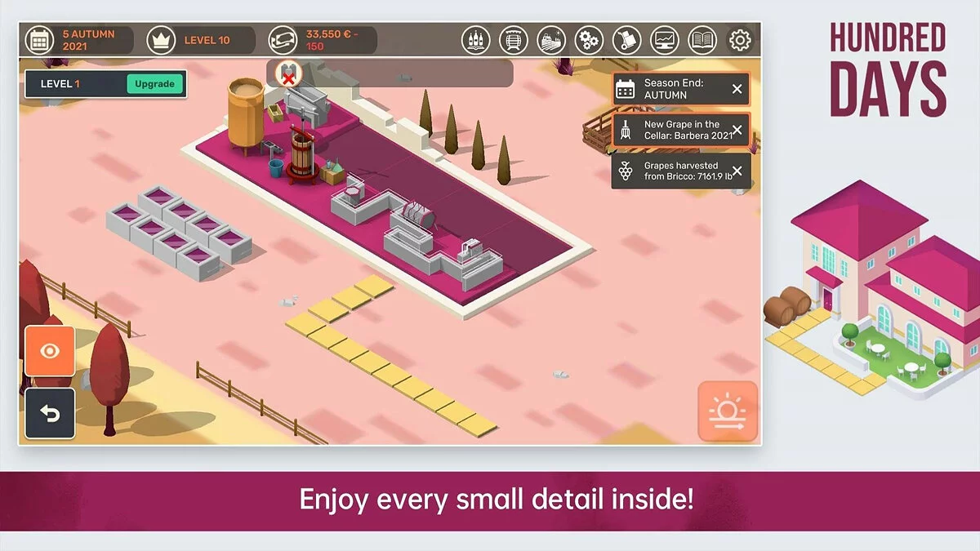Open the wine bottles collection icon
The width and height of the screenshot is (980, 551).
pyautogui.click(x=476, y=39)
